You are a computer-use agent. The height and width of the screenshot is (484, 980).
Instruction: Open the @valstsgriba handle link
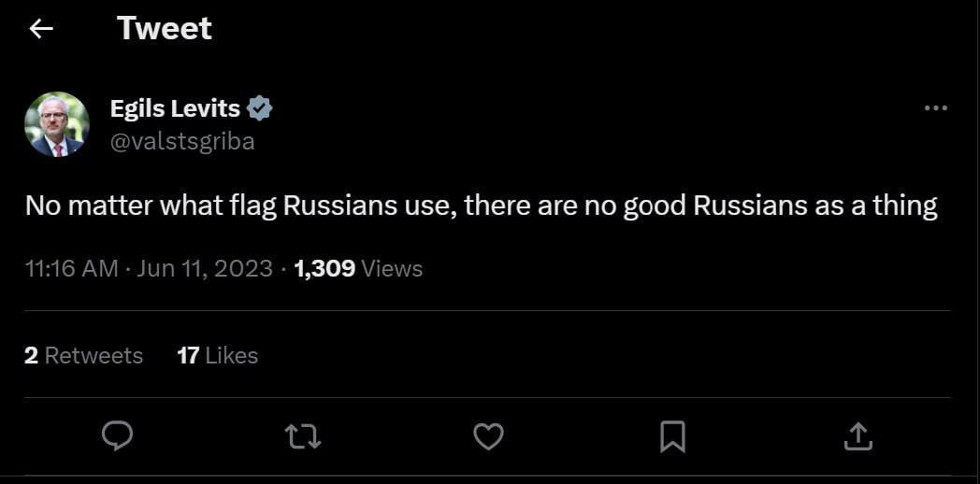click(x=181, y=141)
